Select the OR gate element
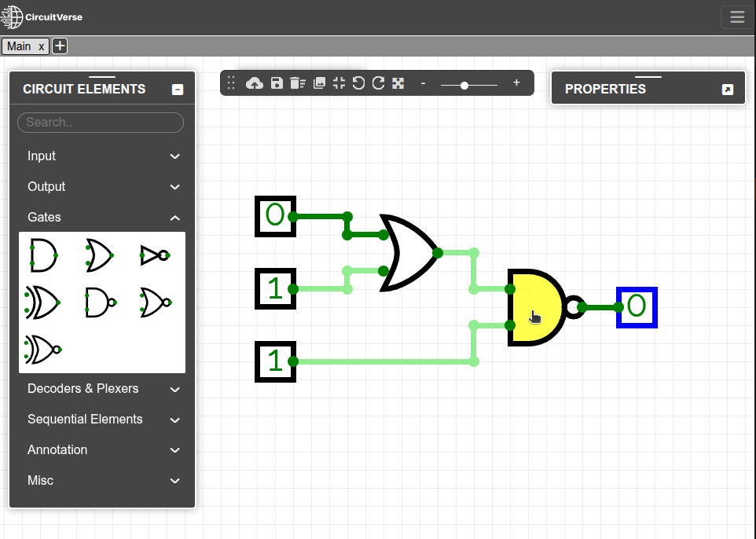The image size is (756, 539). tap(100, 255)
